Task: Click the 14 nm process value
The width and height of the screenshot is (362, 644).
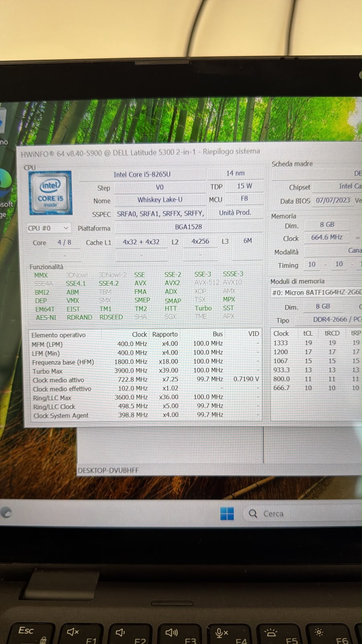Action: [235, 173]
